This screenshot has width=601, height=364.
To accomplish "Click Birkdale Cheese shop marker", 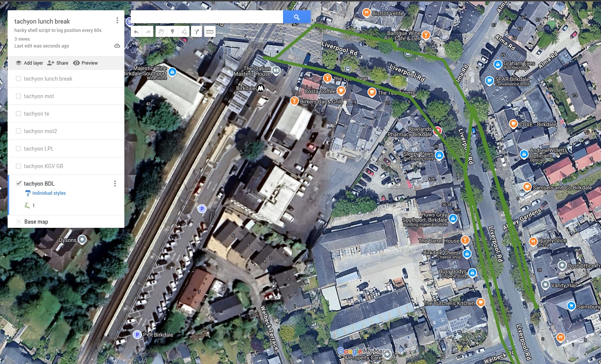I will (467, 254).
